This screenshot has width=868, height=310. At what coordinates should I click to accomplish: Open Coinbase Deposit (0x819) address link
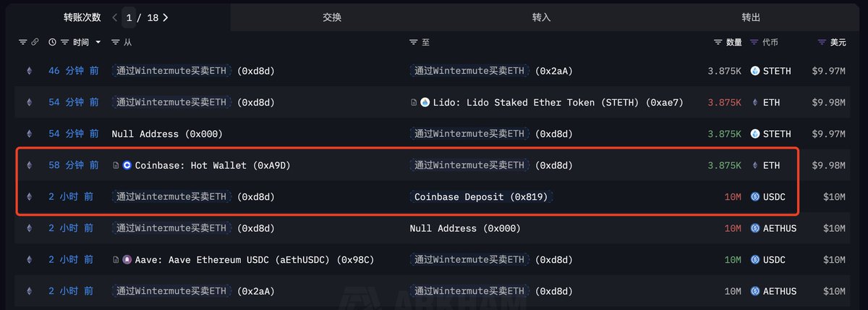[482, 196]
